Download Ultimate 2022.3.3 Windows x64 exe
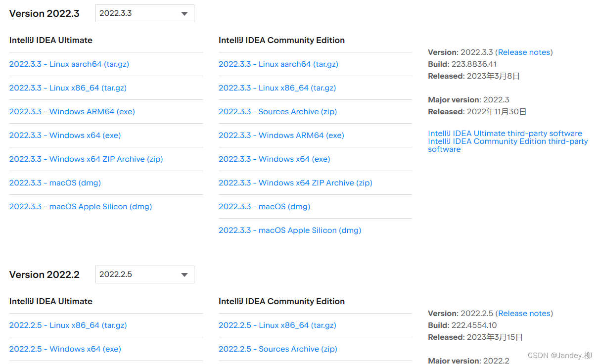Screen dimensions: 599x364 (65, 136)
